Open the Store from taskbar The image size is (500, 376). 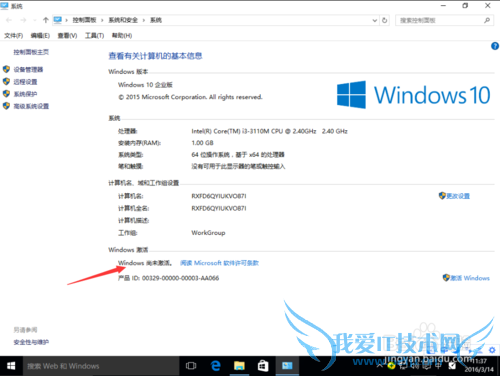tap(263, 366)
